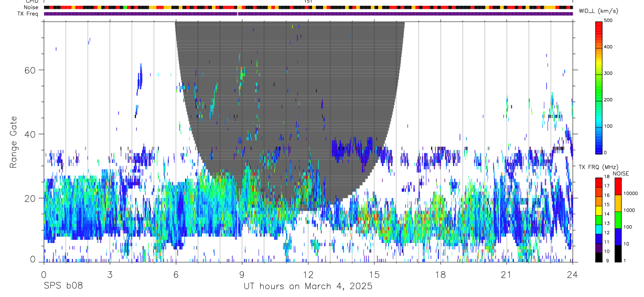
Task: Click the 1000 label on NOISE legend
Action: (629, 210)
